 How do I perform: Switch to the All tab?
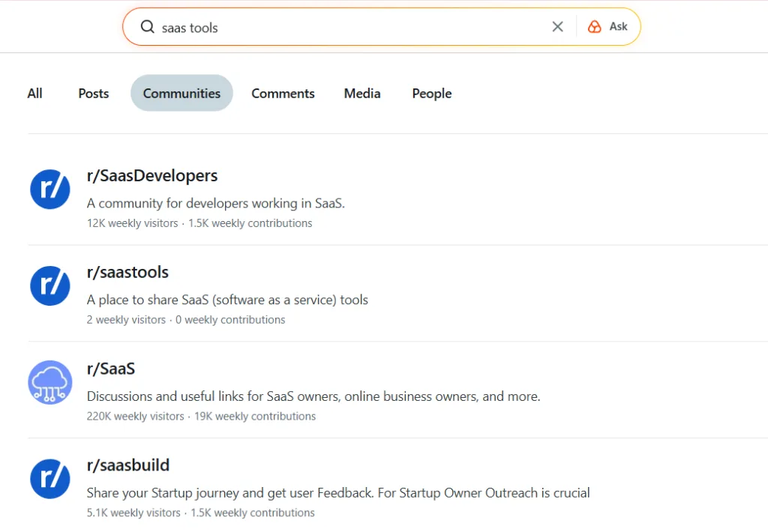click(34, 94)
